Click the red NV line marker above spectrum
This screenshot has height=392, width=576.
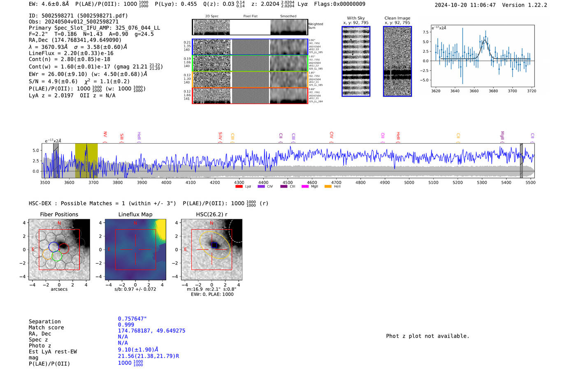[x=105, y=135]
